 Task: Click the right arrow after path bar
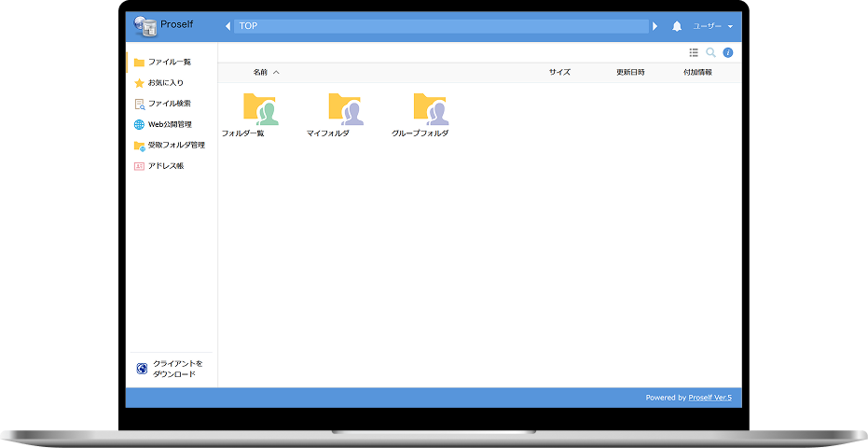click(x=655, y=26)
